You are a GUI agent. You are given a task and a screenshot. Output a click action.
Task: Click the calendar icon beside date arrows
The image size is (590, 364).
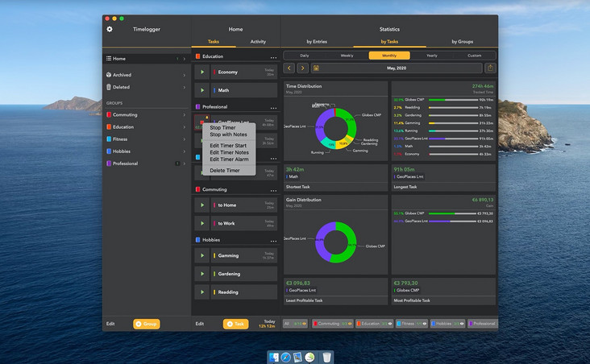pos(316,68)
